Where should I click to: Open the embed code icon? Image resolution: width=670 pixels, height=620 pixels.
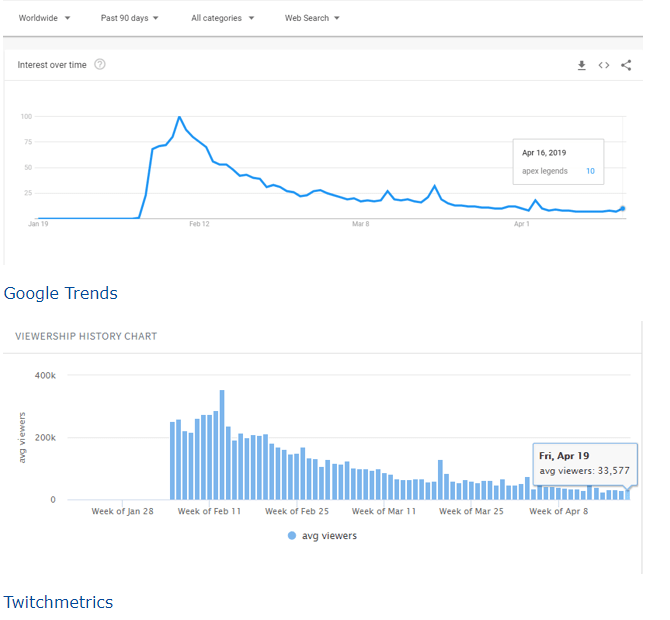tap(604, 65)
